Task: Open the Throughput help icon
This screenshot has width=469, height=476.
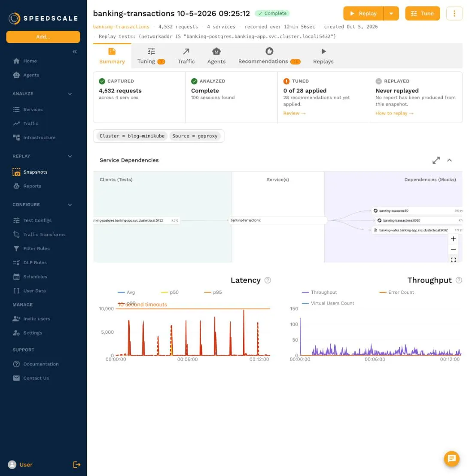Action: [x=459, y=280]
